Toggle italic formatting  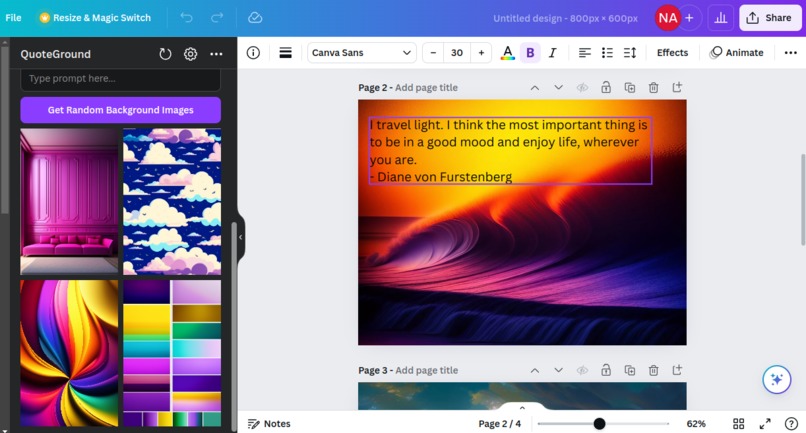coord(553,52)
